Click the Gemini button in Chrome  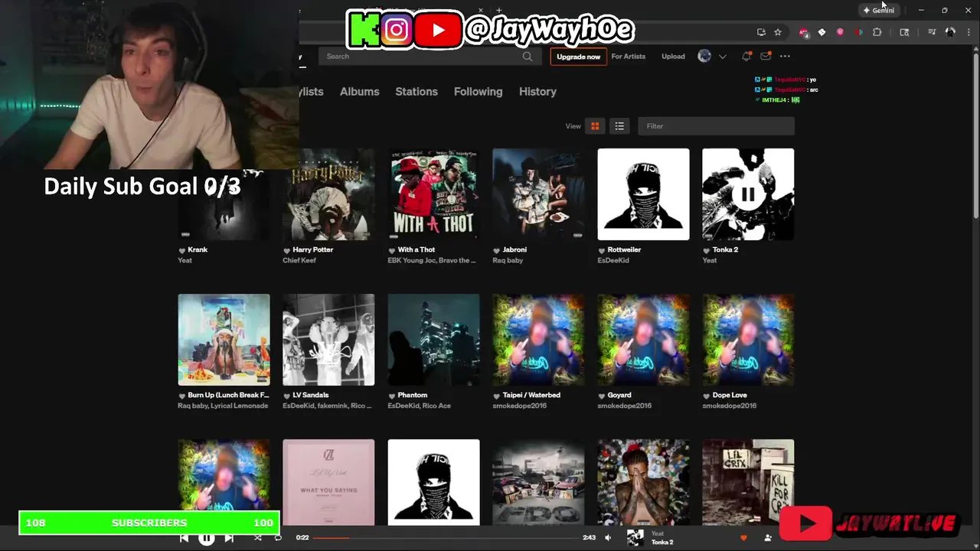(x=879, y=11)
